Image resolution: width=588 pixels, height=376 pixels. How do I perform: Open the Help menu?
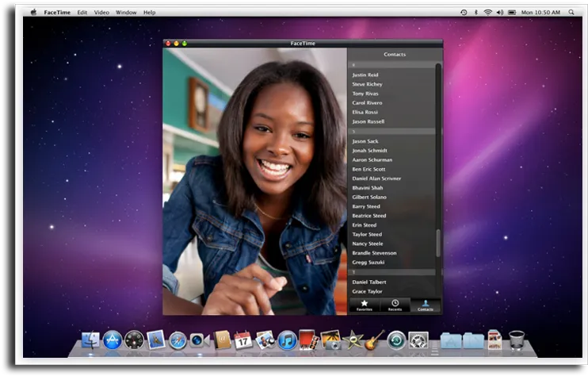point(149,13)
